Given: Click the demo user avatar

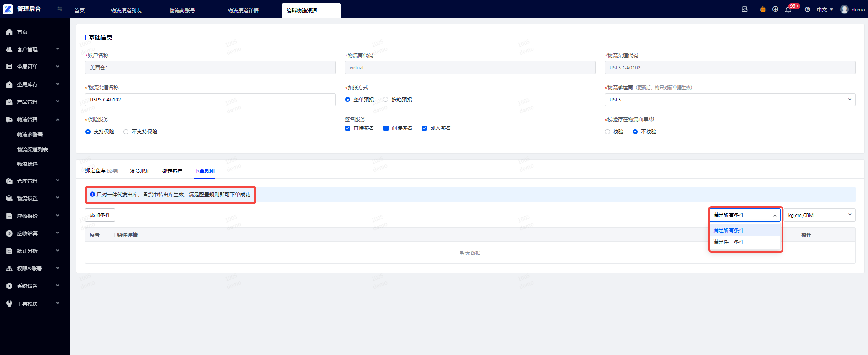Looking at the screenshot, I should [844, 9].
